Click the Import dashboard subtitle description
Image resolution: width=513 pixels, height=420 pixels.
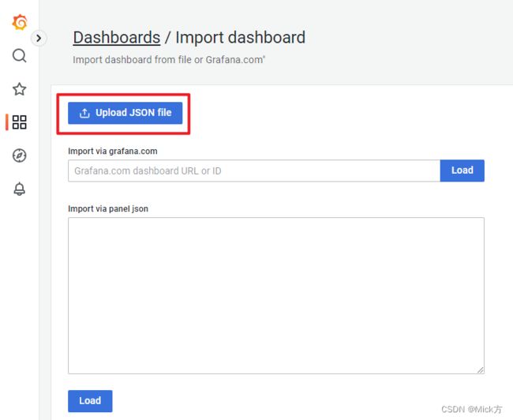pos(169,60)
